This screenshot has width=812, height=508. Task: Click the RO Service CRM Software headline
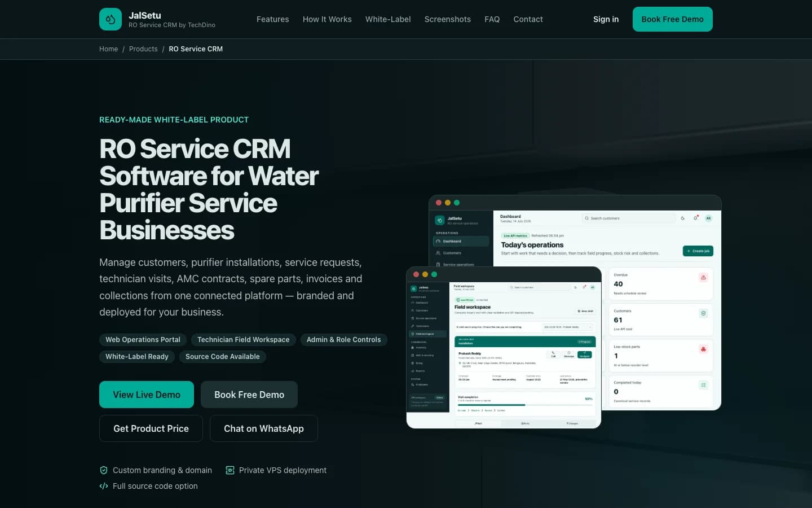point(209,190)
